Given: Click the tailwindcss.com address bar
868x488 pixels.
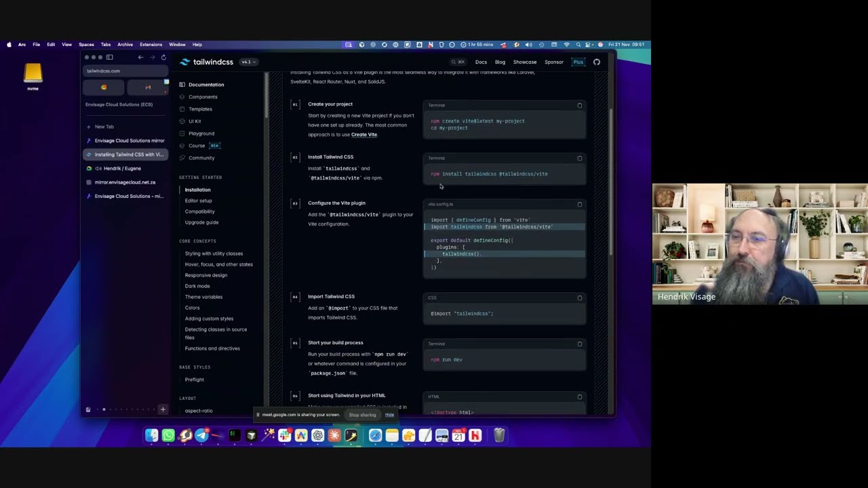Looking at the screenshot, I should (125, 70).
